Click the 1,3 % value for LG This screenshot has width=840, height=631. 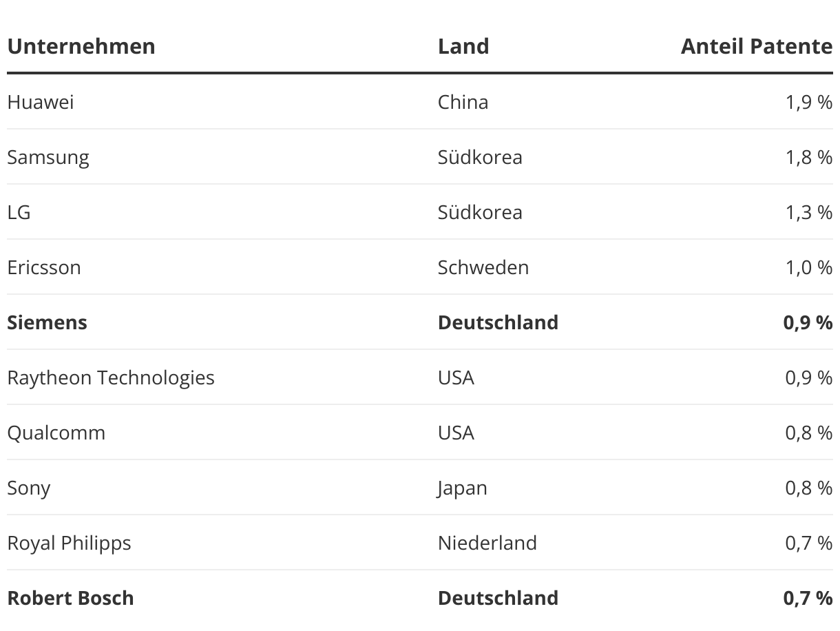(x=809, y=212)
